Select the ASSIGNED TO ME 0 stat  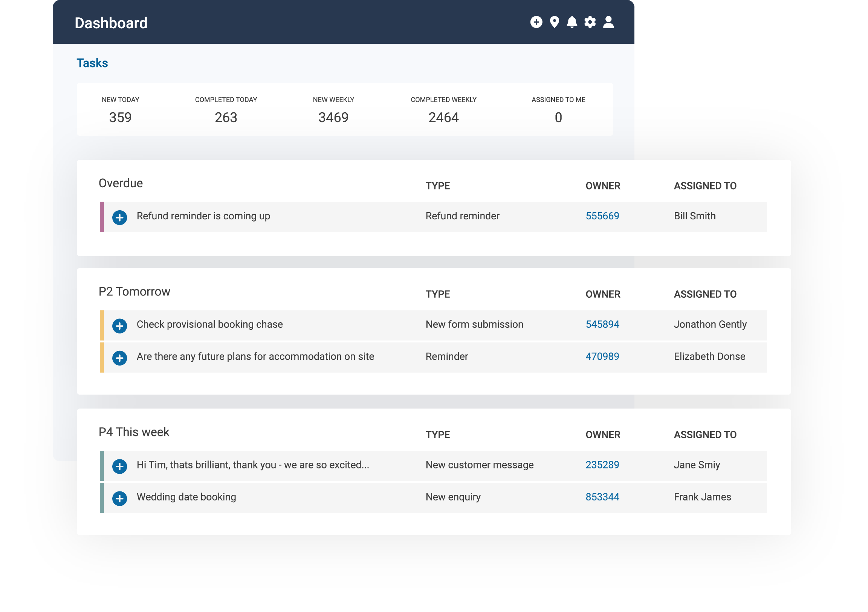558,110
